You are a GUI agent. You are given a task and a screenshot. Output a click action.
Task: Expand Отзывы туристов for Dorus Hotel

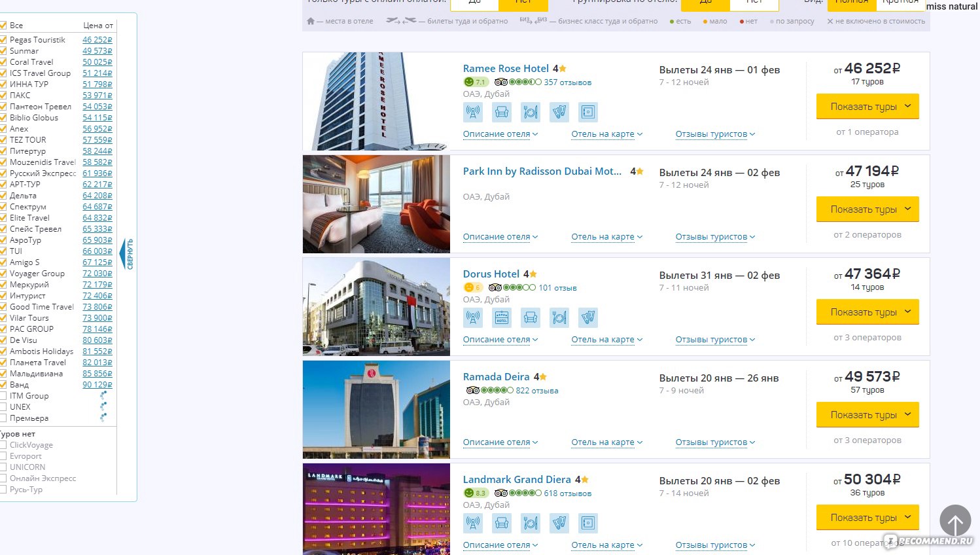coord(715,339)
